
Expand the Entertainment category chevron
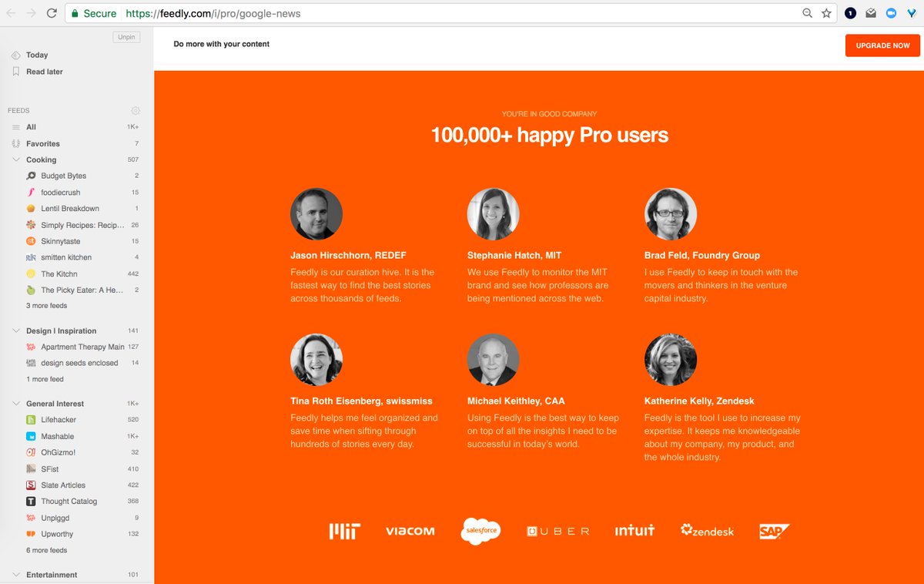point(16,575)
